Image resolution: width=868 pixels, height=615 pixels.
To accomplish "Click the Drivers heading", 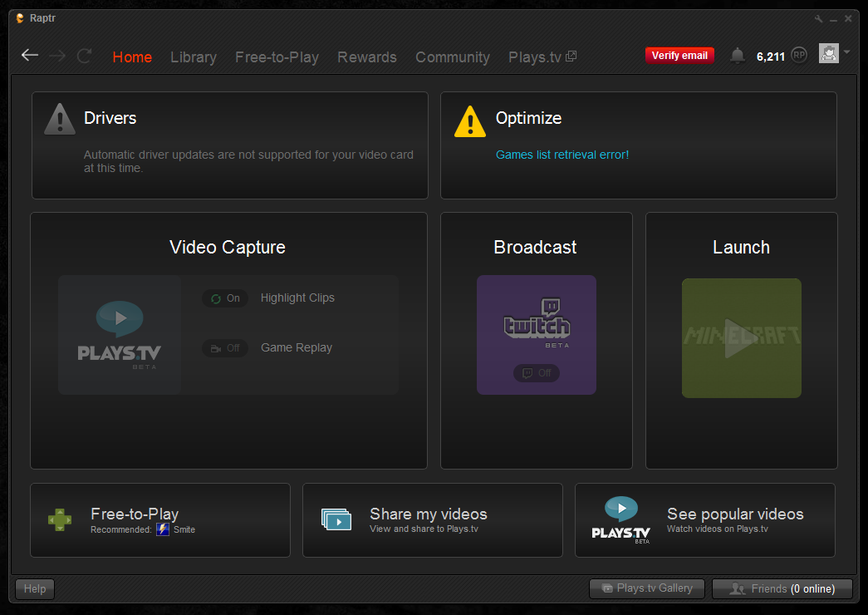I will pyautogui.click(x=110, y=118).
